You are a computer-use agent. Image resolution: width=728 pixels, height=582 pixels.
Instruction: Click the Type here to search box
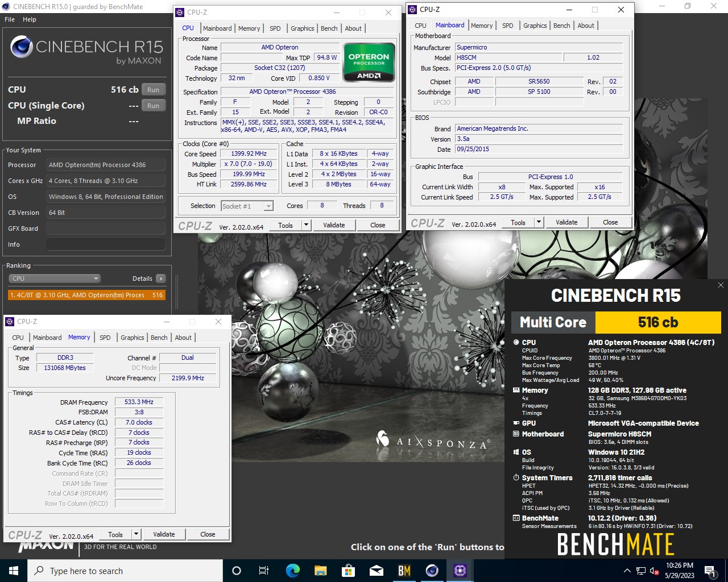tap(125, 571)
